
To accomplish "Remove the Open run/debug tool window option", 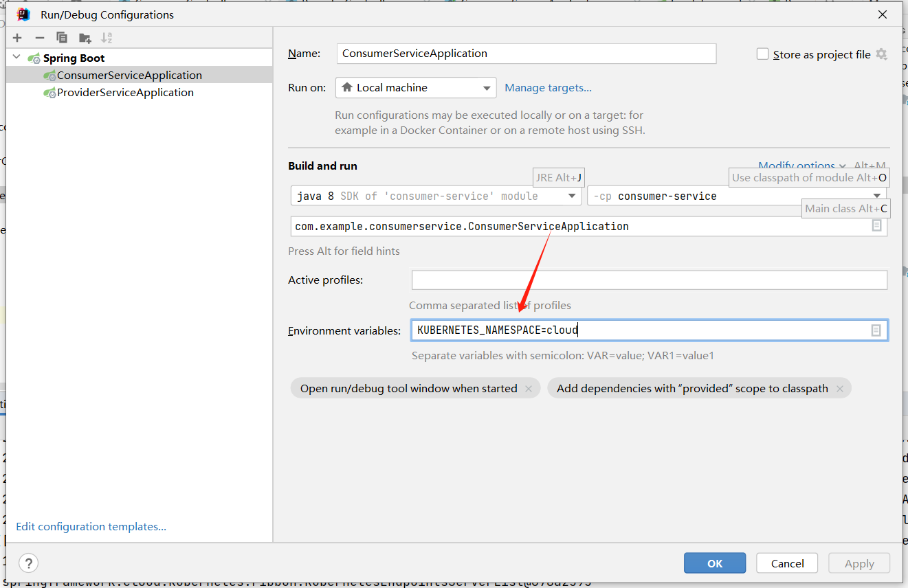I will pos(528,389).
